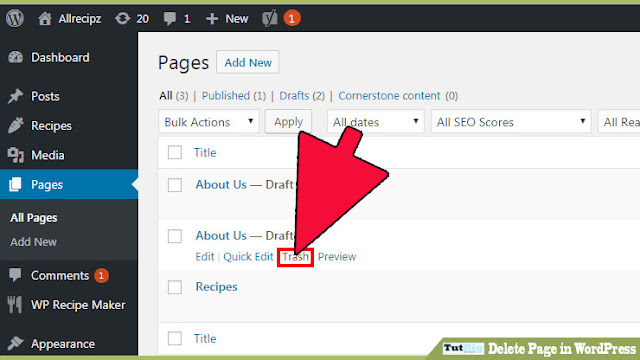This screenshot has width=640, height=360.
Task: Open the Bulk Actions dropdown
Action: tap(209, 122)
